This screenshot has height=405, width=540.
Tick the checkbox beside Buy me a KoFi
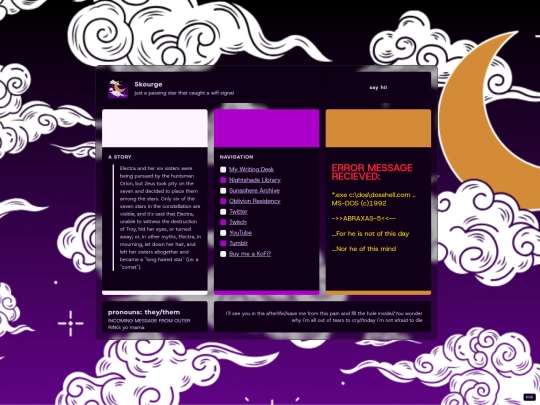[x=223, y=254]
